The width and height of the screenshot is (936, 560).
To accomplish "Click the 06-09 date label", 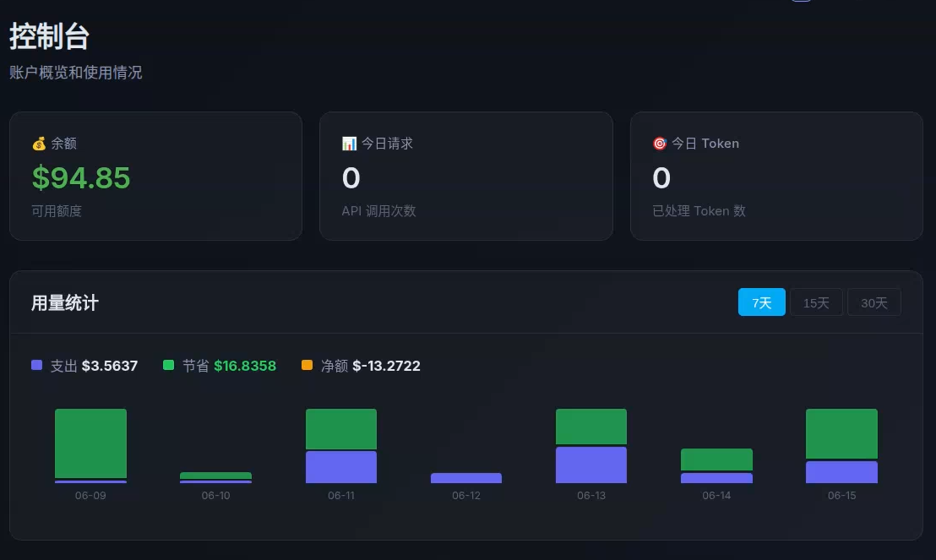I will (90, 496).
